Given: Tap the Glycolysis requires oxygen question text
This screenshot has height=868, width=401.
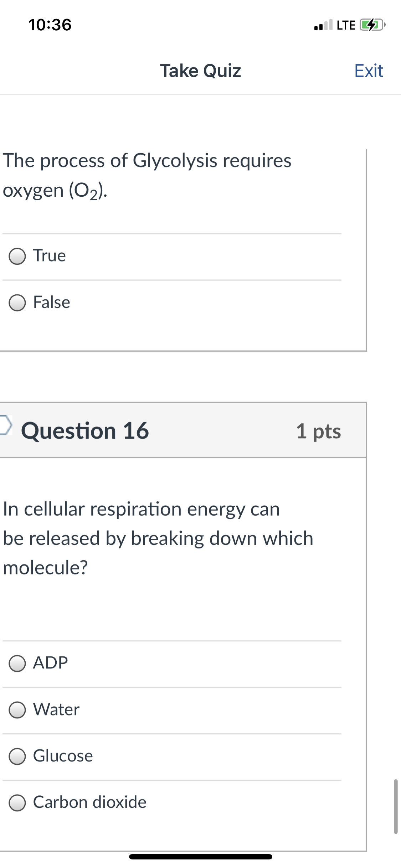Looking at the screenshot, I should 147,175.
